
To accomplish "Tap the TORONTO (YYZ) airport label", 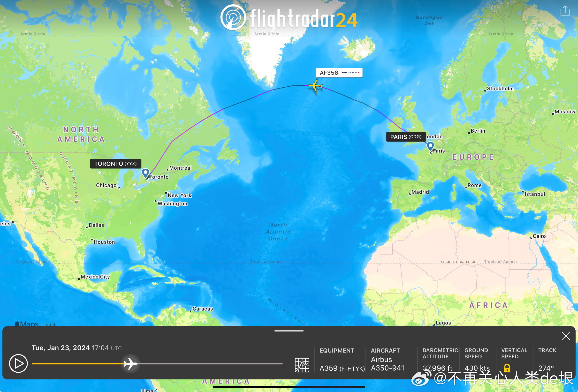I will coord(115,164).
